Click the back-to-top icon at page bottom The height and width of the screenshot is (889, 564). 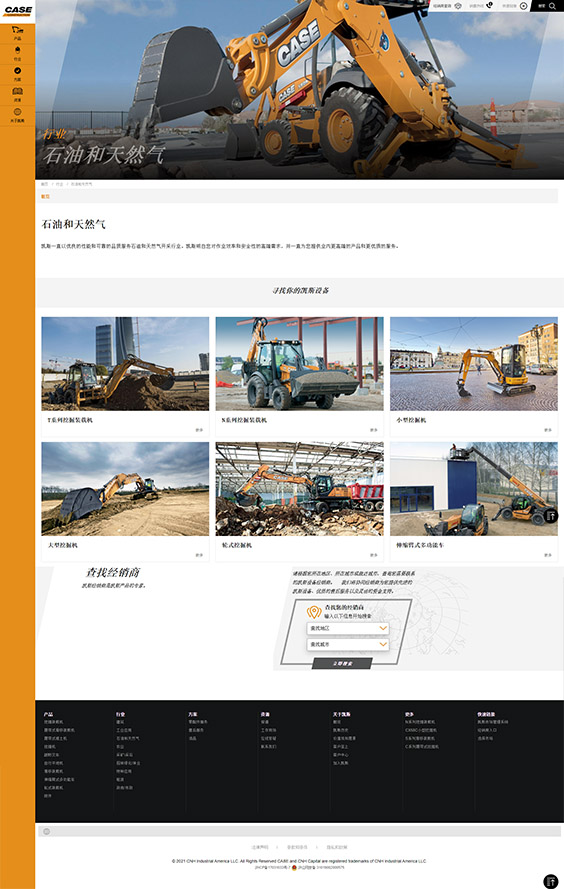click(550, 881)
